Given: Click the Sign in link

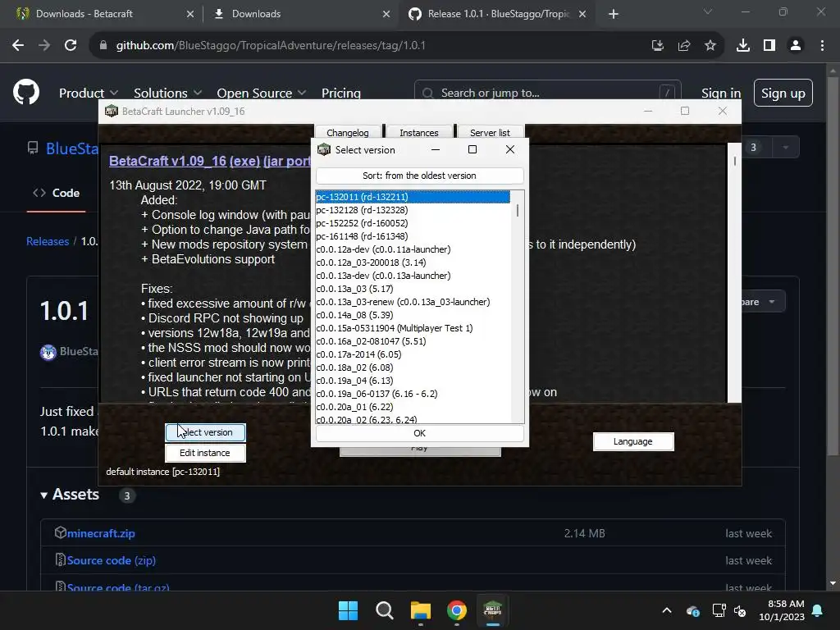Looking at the screenshot, I should point(721,93).
